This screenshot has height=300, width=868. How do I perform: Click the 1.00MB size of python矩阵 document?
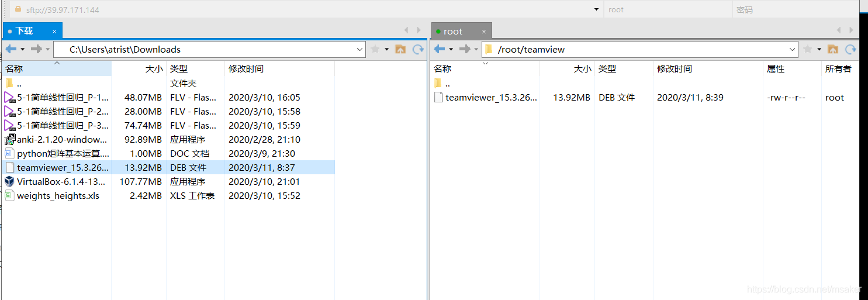pos(146,154)
